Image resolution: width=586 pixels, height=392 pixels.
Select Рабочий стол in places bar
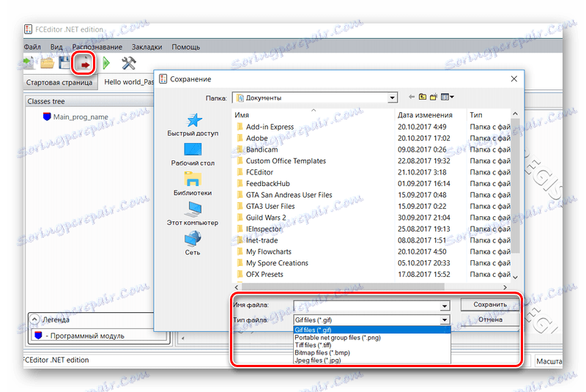[193, 155]
